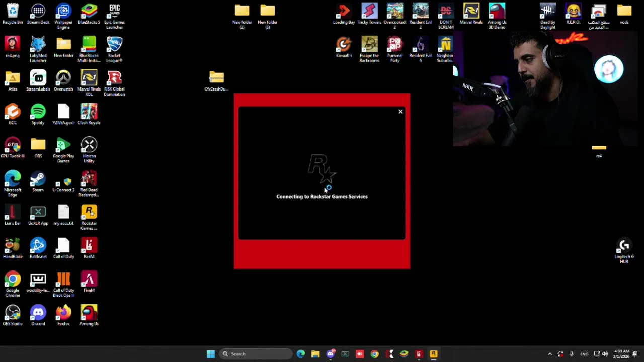Select the BlueStacks 5 desktop shortcut

(89, 14)
